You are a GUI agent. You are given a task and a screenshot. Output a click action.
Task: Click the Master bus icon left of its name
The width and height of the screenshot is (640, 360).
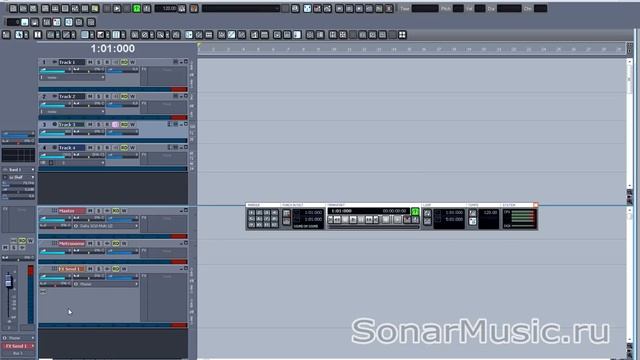tap(54, 211)
